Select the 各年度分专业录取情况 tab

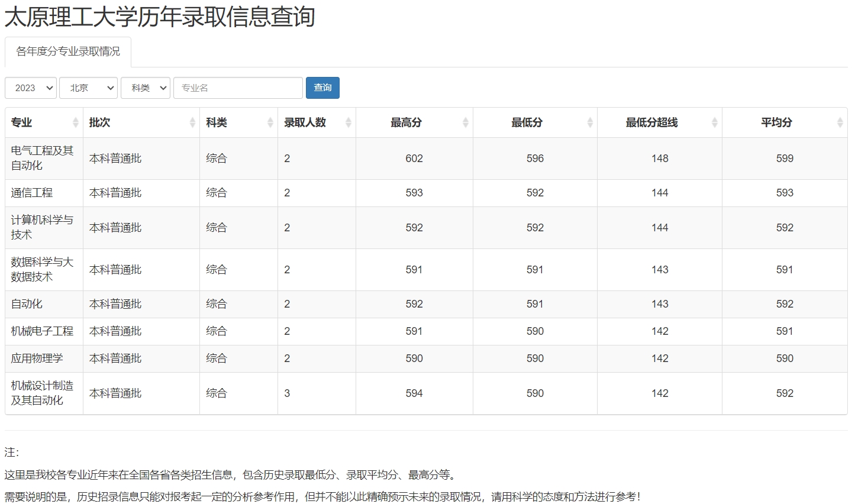(x=68, y=51)
